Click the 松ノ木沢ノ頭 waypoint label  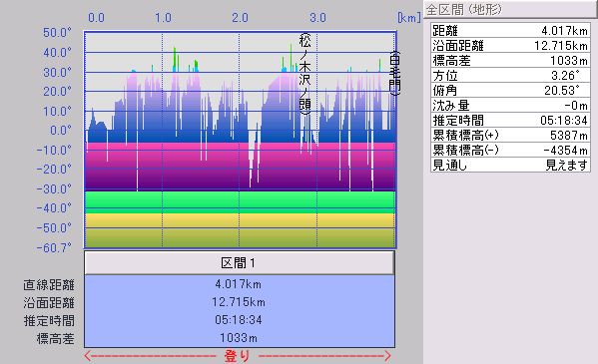click(x=304, y=74)
